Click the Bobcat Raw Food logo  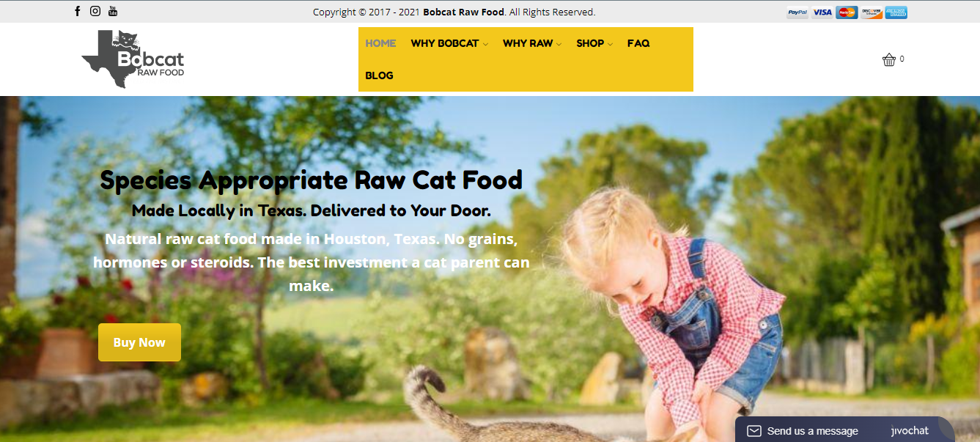(x=133, y=59)
